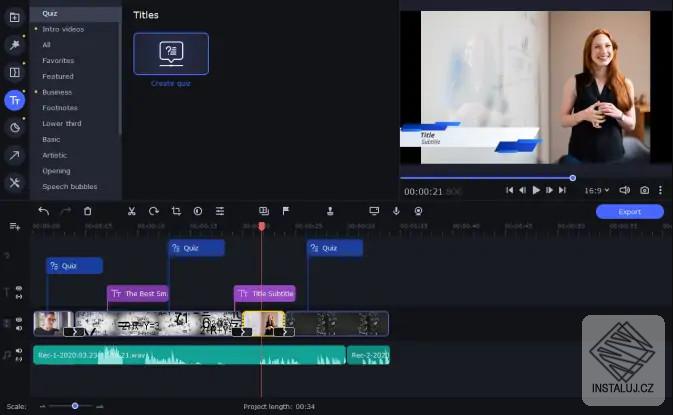Split clip with the scissors tool
Screen dimensions: 673x415
coord(131,211)
